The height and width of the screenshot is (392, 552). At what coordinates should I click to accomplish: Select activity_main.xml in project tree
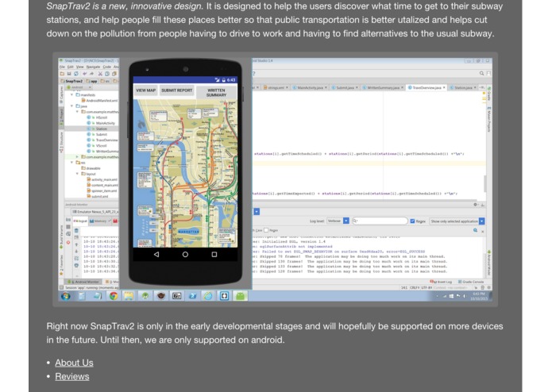[102, 179]
